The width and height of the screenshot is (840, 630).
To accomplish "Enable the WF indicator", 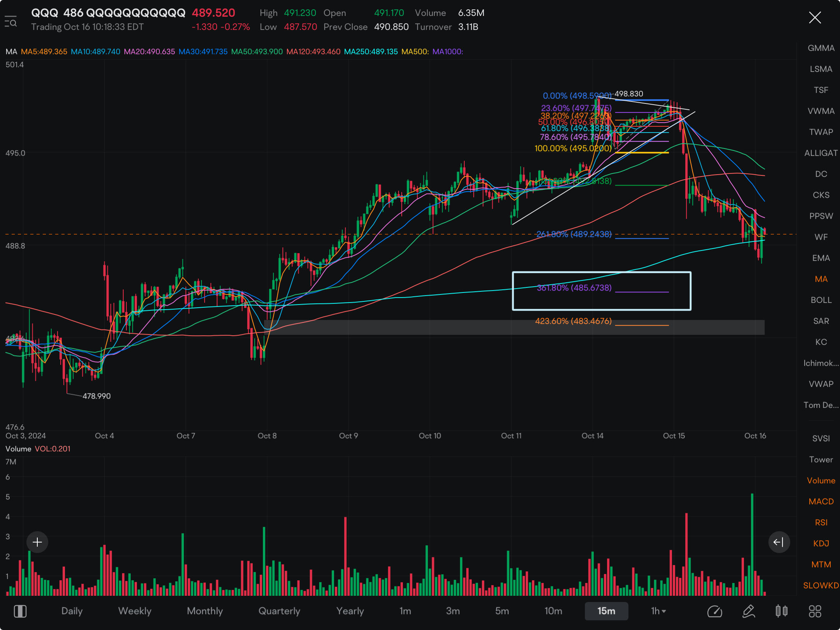I will pos(821,237).
